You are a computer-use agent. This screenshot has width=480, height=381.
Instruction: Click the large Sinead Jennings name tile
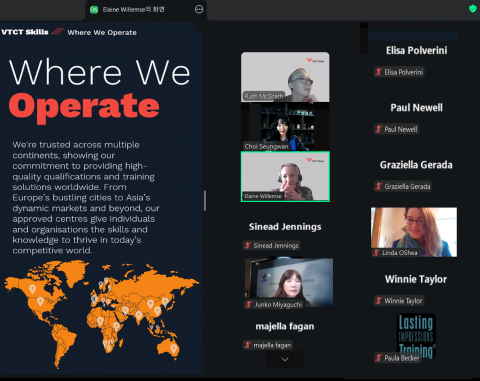285,227
